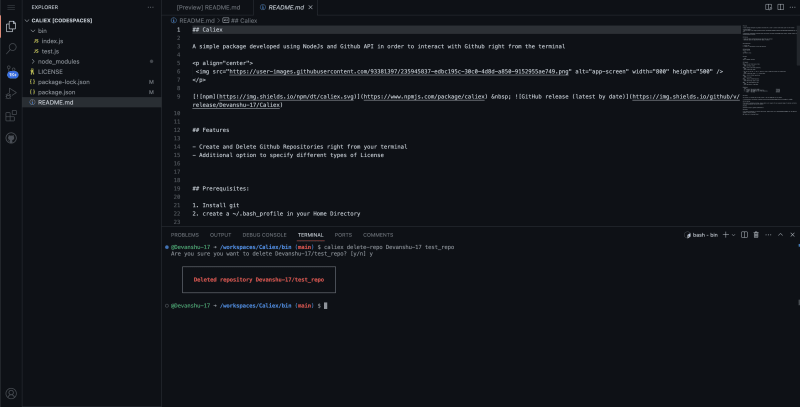Click ## Caliex breadcrumb symbol

point(243,20)
